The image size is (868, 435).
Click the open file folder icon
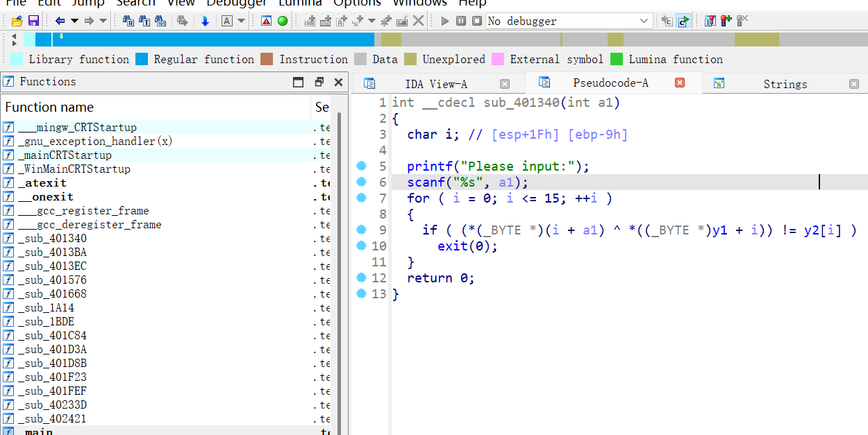point(17,21)
